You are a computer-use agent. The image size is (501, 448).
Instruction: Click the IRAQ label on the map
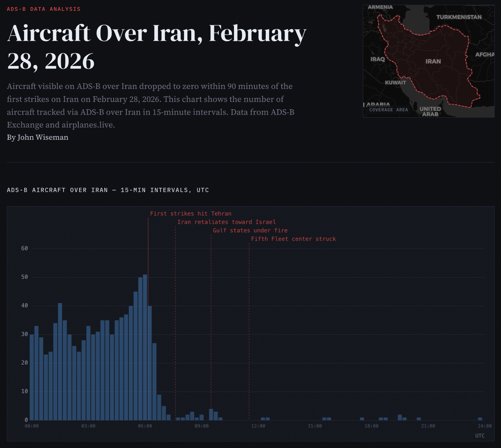[x=378, y=59]
